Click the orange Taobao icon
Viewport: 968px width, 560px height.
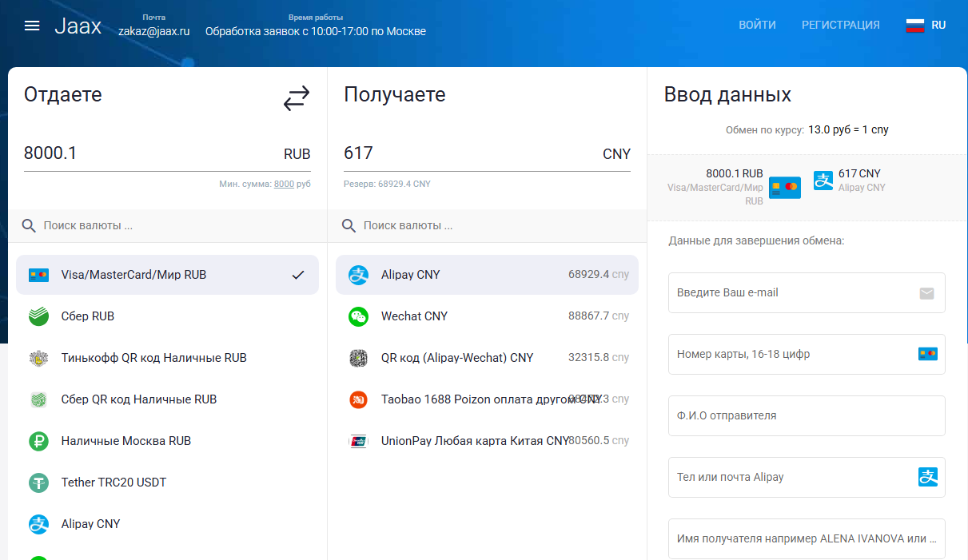[358, 399]
